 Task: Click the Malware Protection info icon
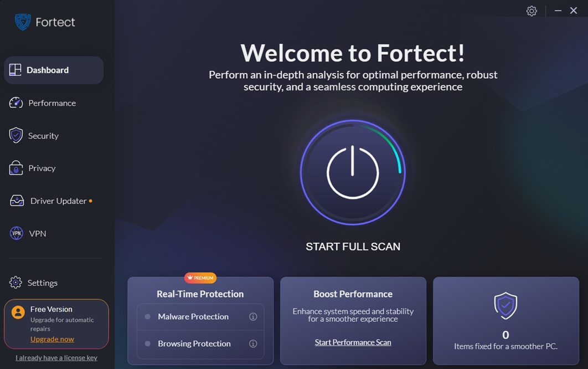[x=253, y=316]
